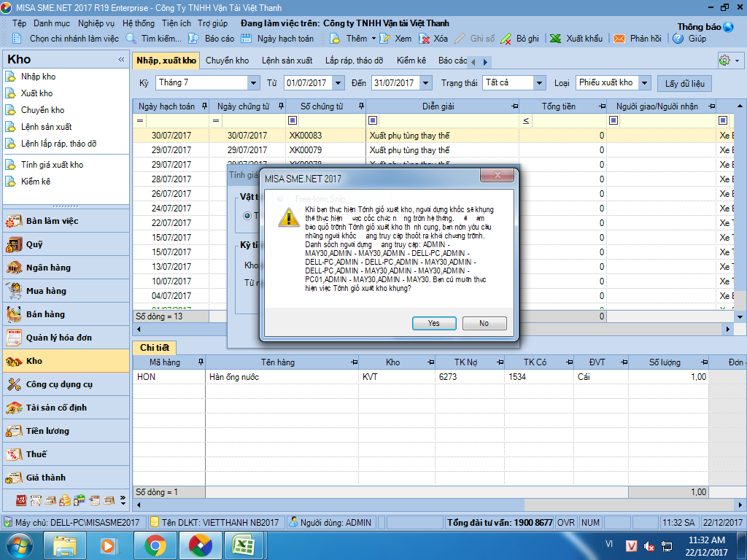Click the tab strip right arrow
The image size is (747, 560).
[485, 62]
